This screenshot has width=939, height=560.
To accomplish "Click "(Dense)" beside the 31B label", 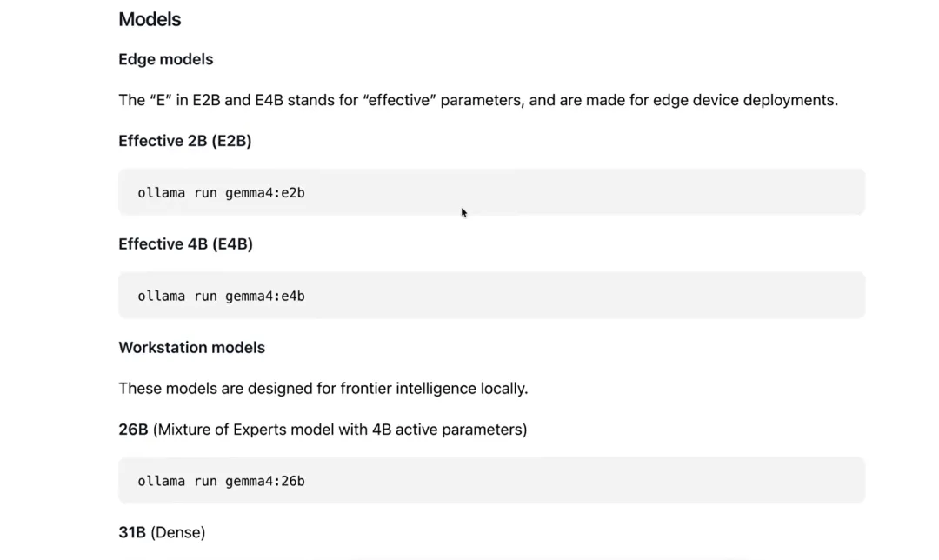I will 178,532.
